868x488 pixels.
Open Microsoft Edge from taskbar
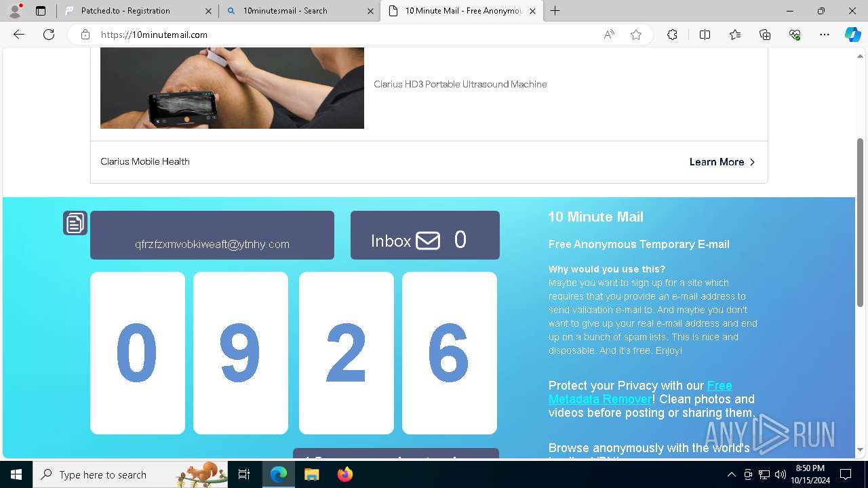tap(279, 474)
